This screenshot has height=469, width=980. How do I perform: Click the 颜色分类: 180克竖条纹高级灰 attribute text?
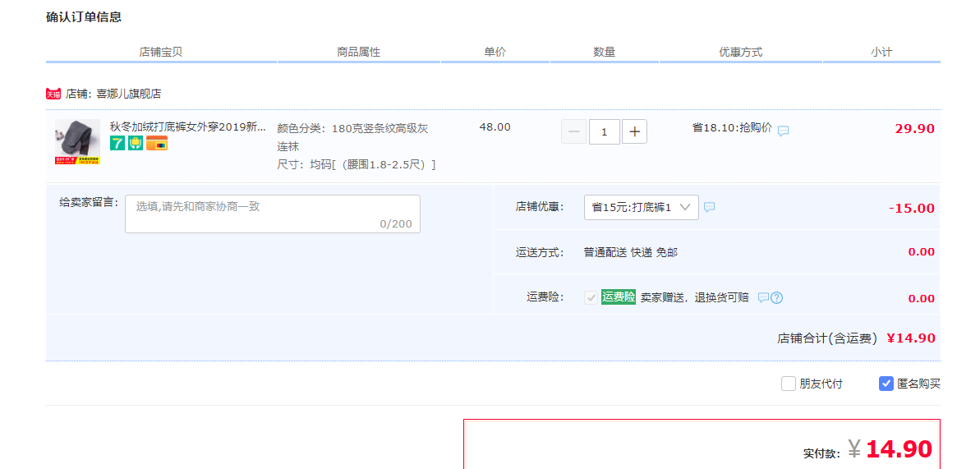pyautogui.click(x=352, y=137)
